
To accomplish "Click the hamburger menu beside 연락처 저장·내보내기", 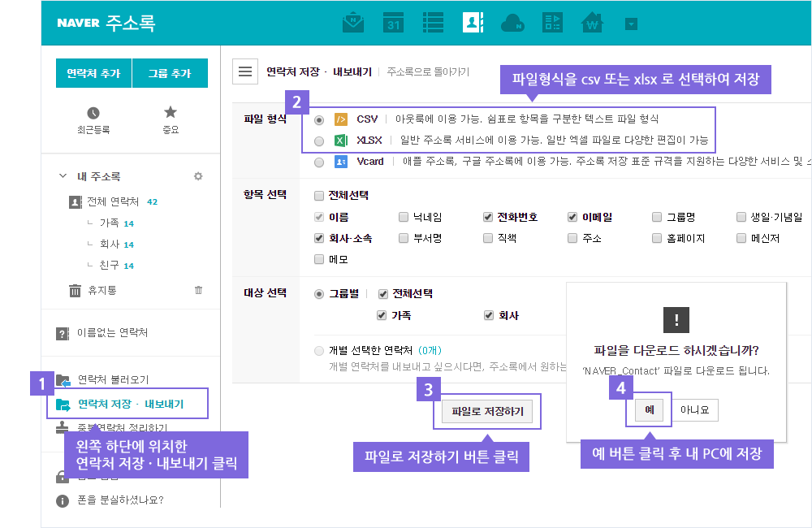I will [x=244, y=71].
